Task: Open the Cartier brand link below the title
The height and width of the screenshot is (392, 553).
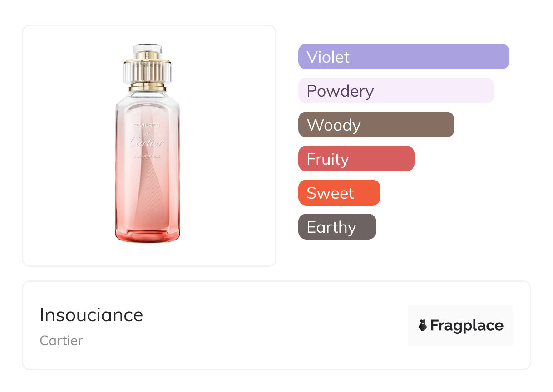Action: (x=61, y=341)
